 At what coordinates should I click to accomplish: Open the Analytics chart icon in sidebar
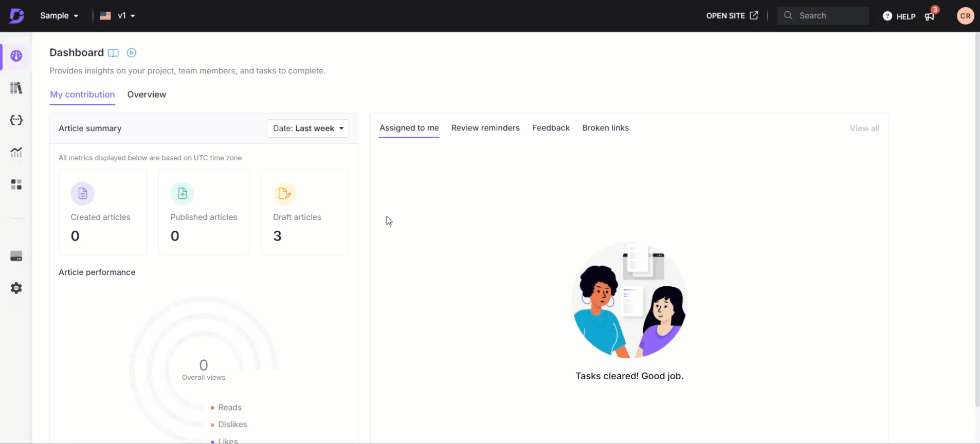16,152
